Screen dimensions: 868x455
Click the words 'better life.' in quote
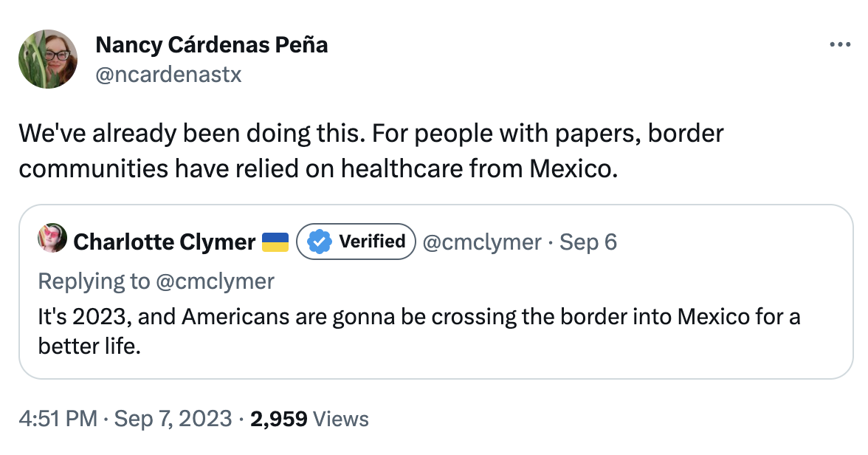click(x=89, y=346)
